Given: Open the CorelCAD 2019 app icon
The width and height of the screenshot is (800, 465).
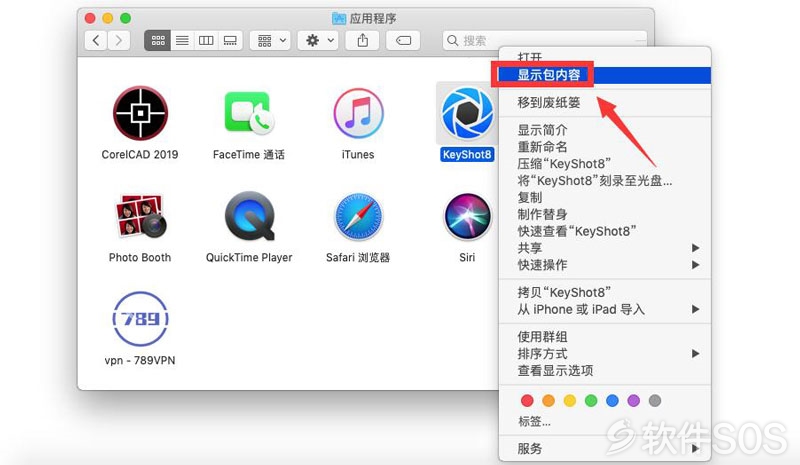Looking at the screenshot, I should tap(140, 113).
